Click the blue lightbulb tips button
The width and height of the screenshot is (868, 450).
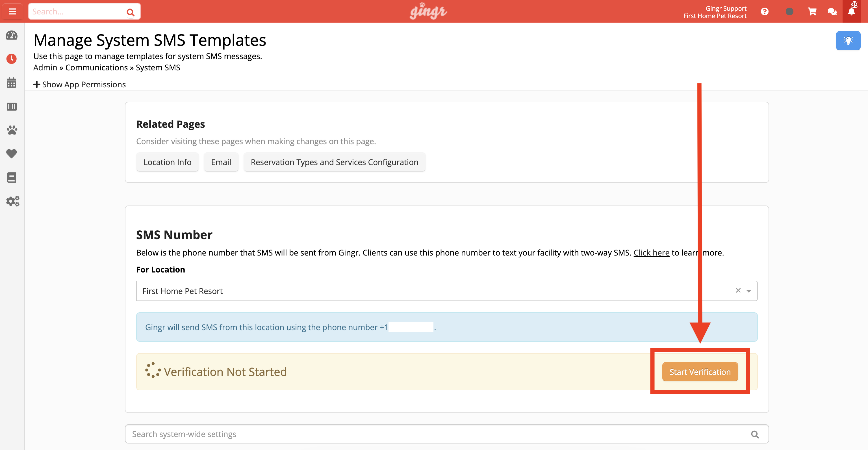pos(848,41)
